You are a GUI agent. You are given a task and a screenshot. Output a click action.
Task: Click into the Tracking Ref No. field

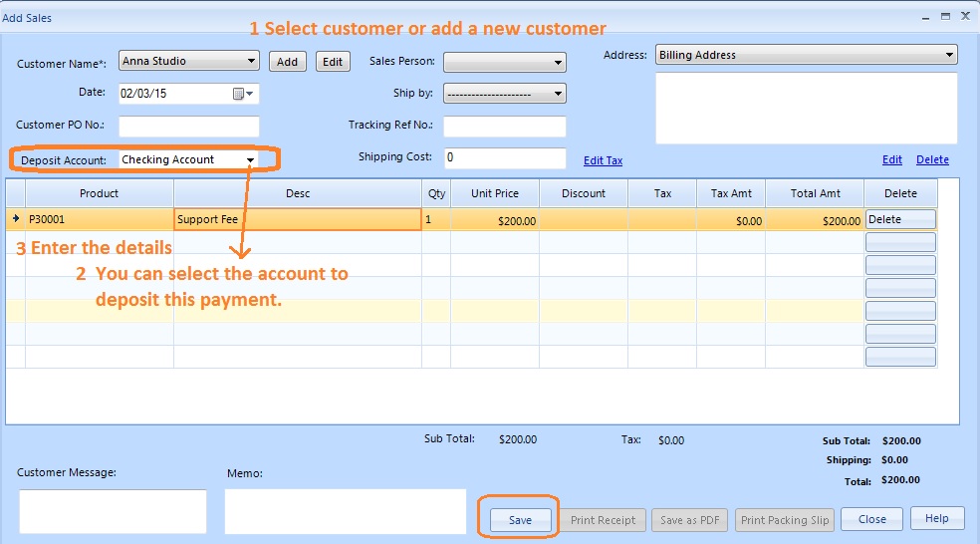click(x=504, y=127)
